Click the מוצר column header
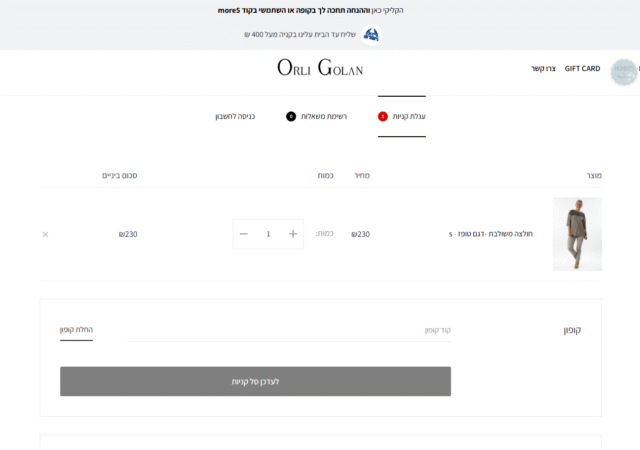This screenshot has height=450, width=640. pos(594,176)
